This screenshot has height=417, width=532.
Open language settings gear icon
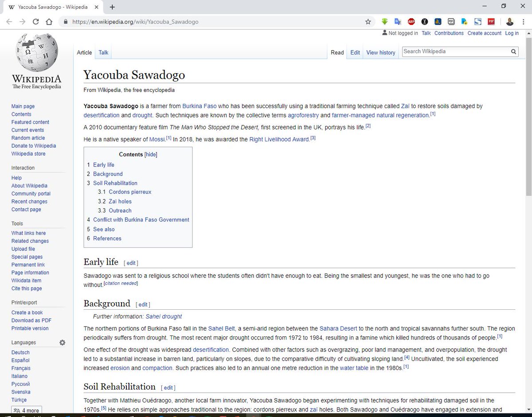tap(62, 343)
